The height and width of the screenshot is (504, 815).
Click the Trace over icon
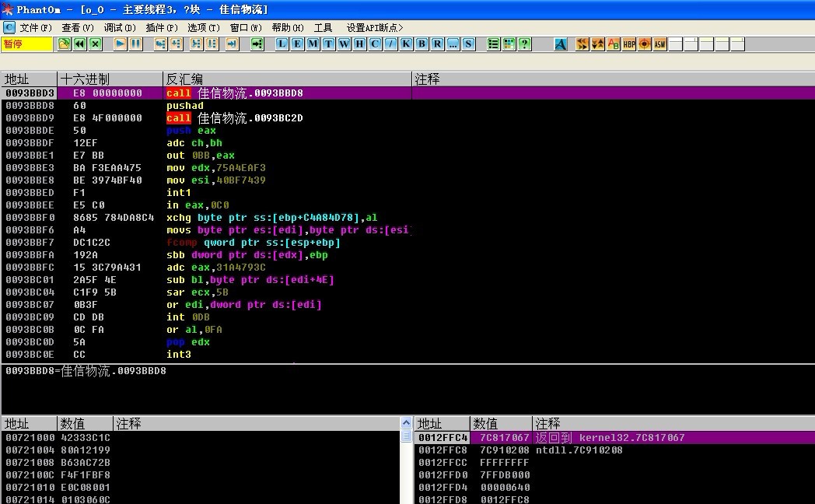pos(212,44)
